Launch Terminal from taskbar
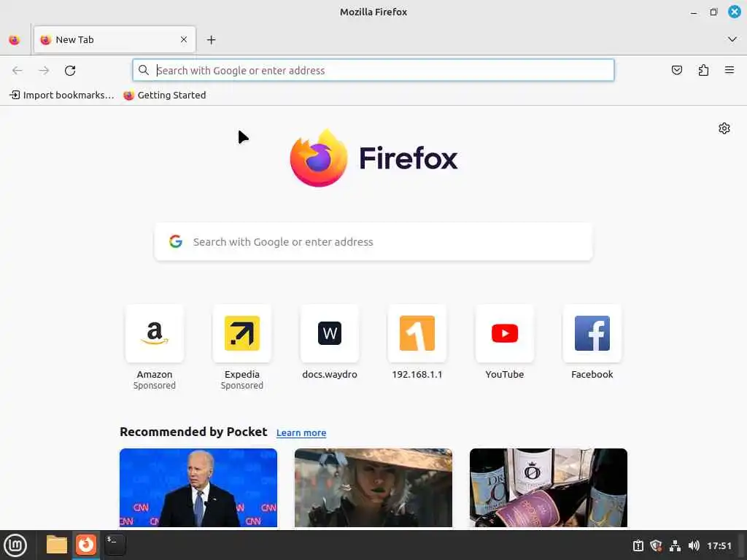Viewport: 747px width, 560px height. point(115,545)
